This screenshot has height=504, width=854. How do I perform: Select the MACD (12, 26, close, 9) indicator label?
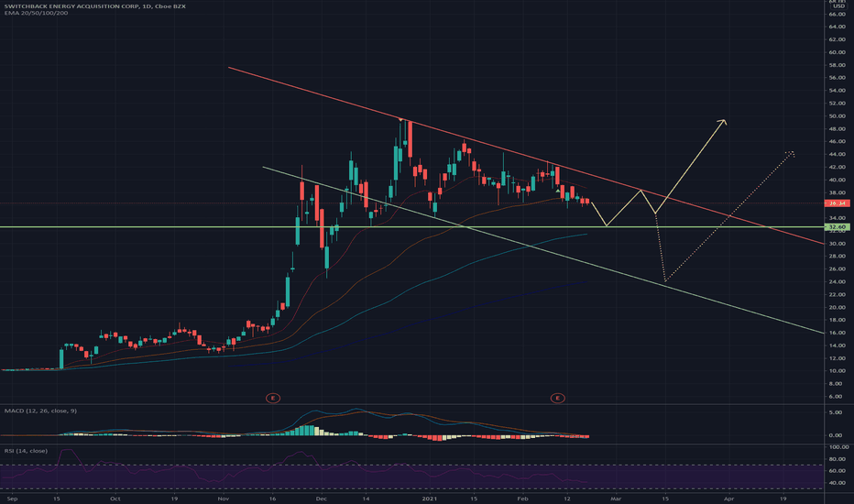[x=40, y=411]
